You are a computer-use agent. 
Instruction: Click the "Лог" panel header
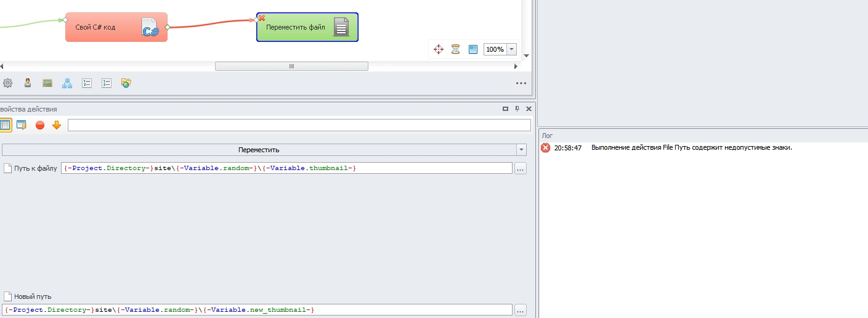[x=703, y=135]
